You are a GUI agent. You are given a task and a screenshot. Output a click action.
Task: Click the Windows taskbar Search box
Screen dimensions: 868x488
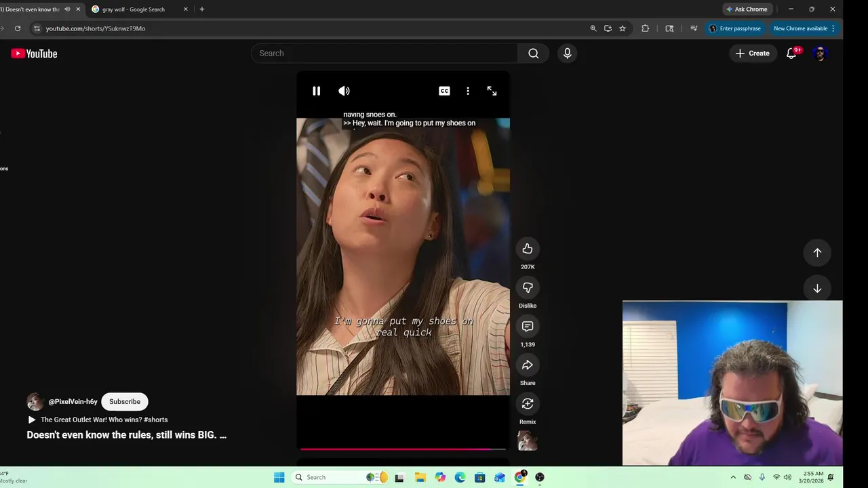pyautogui.click(x=340, y=477)
